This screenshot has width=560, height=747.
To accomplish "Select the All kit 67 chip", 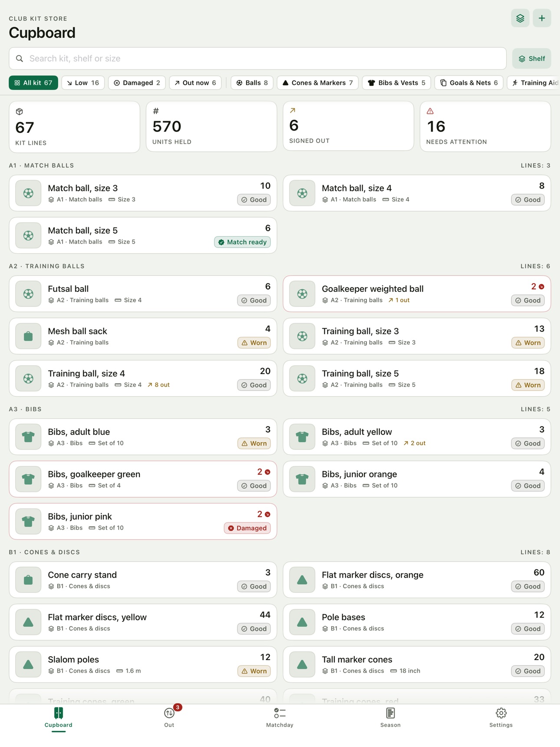I will (33, 83).
